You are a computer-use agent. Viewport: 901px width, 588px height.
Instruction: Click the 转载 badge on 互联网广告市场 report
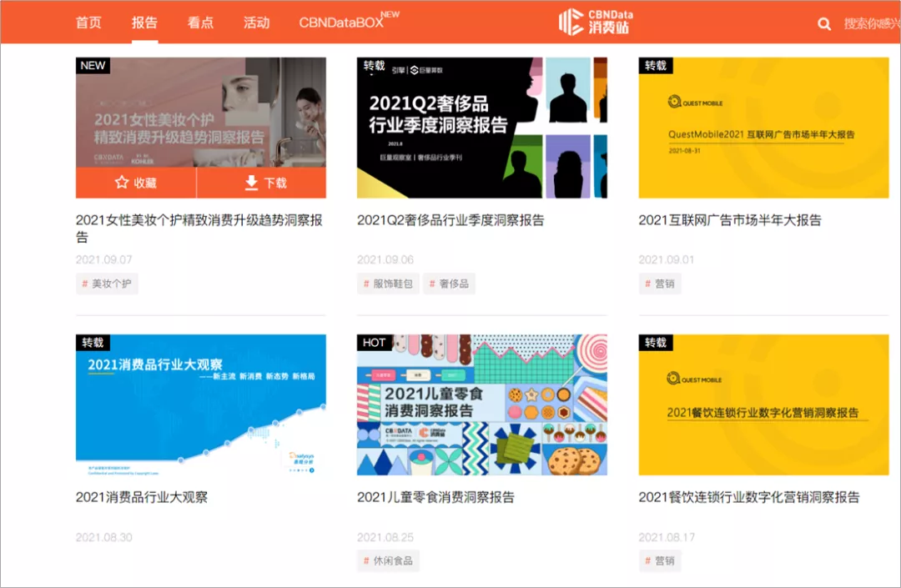[656, 65]
